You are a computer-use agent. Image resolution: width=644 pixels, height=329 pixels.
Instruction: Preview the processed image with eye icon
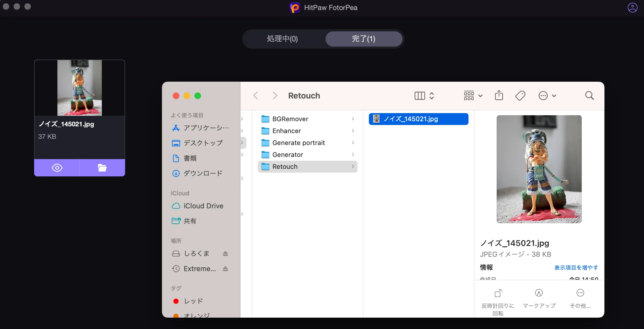57,168
